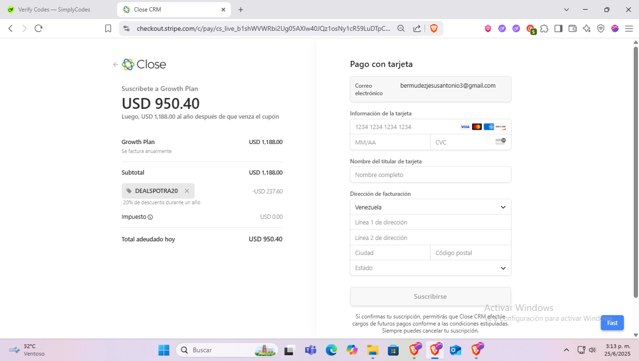Click the 'Total adeudado hoy' label
Image resolution: width=639 pixels, height=361 pixels.
click(148, 239)
